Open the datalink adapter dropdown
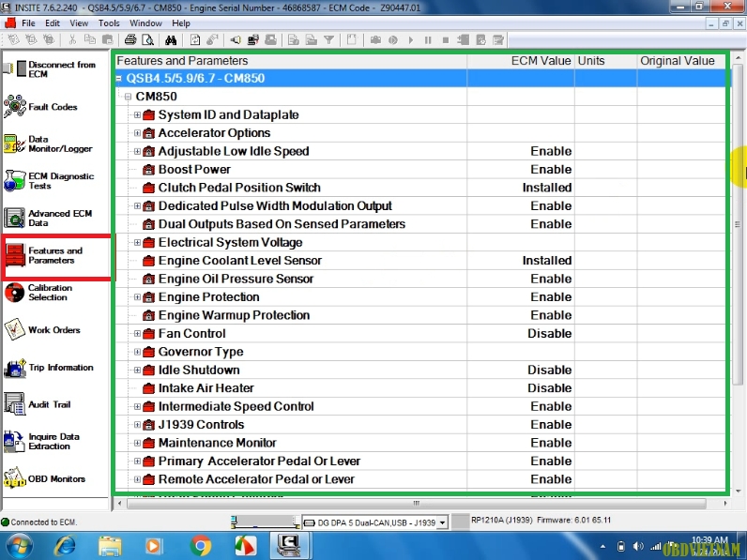 (x=443, y=522)
